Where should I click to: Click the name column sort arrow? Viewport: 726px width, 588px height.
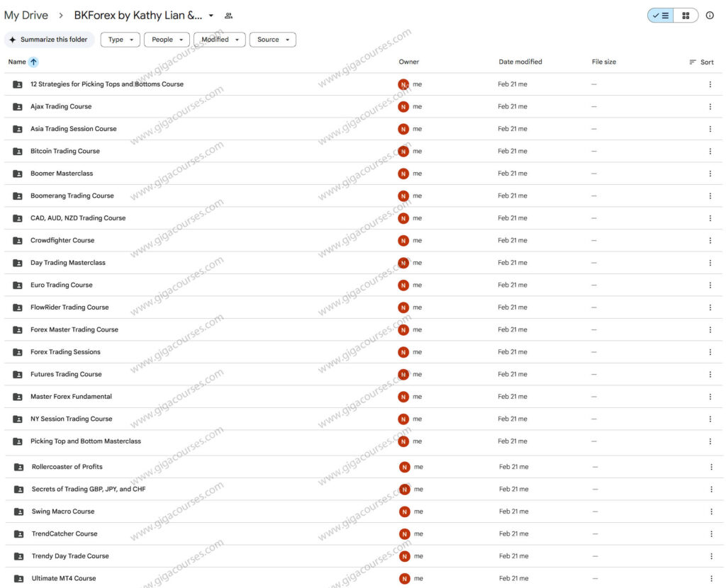(33, 62)
